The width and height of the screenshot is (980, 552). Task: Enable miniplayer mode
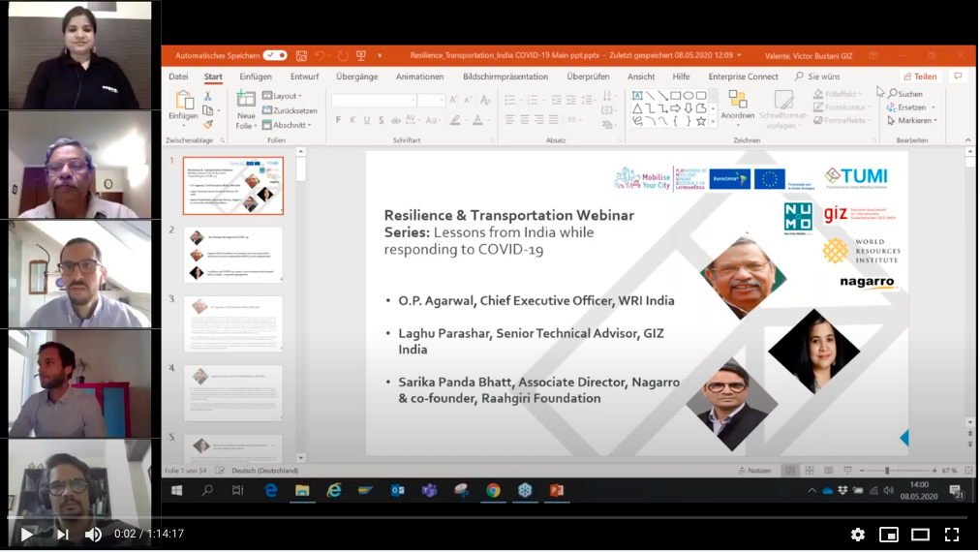pos(889,534)
